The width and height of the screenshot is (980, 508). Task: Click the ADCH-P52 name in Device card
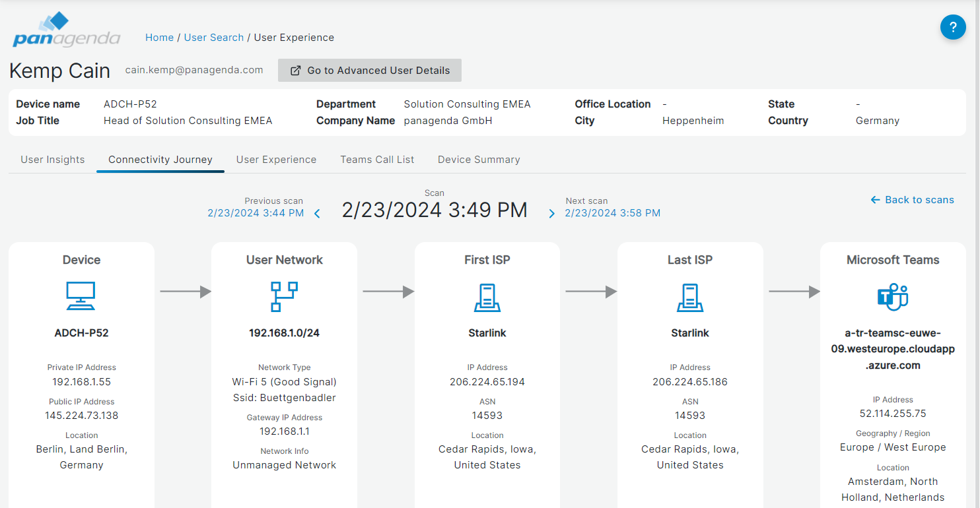(82, 333)
